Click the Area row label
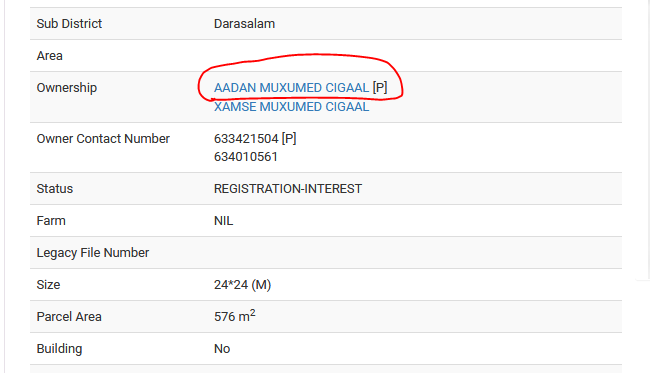 click(49, 56)
